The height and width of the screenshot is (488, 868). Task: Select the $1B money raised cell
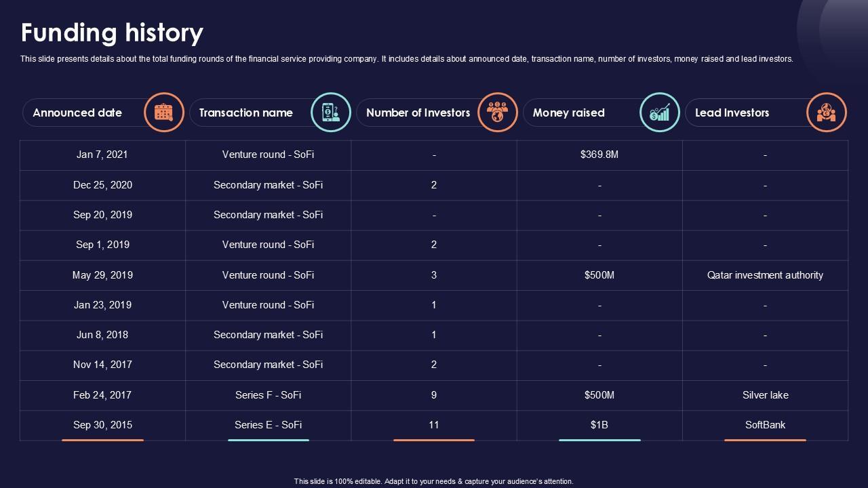click(599, 425)
